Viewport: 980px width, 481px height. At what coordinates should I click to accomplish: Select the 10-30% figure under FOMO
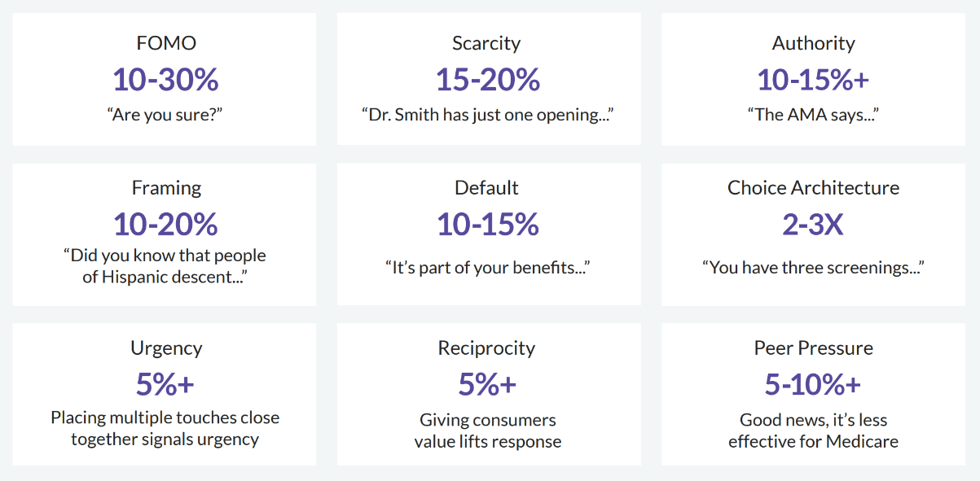tap(165, 79)
